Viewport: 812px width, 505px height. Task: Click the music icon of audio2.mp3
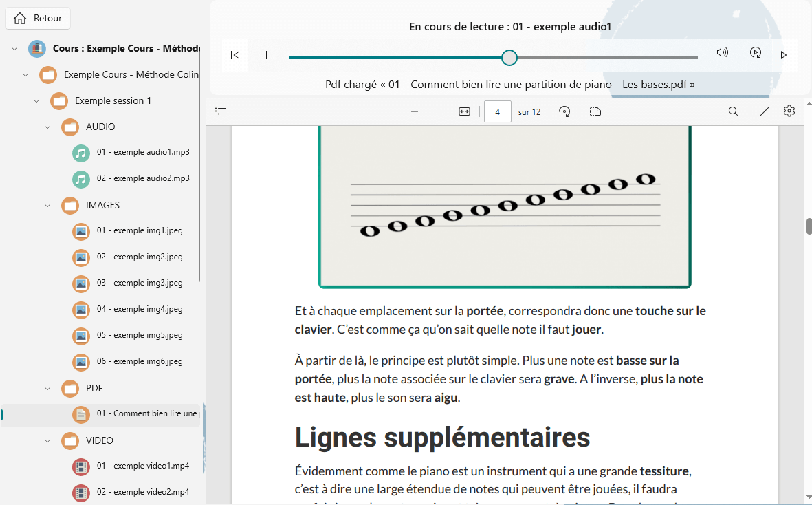tap(80, 179)
